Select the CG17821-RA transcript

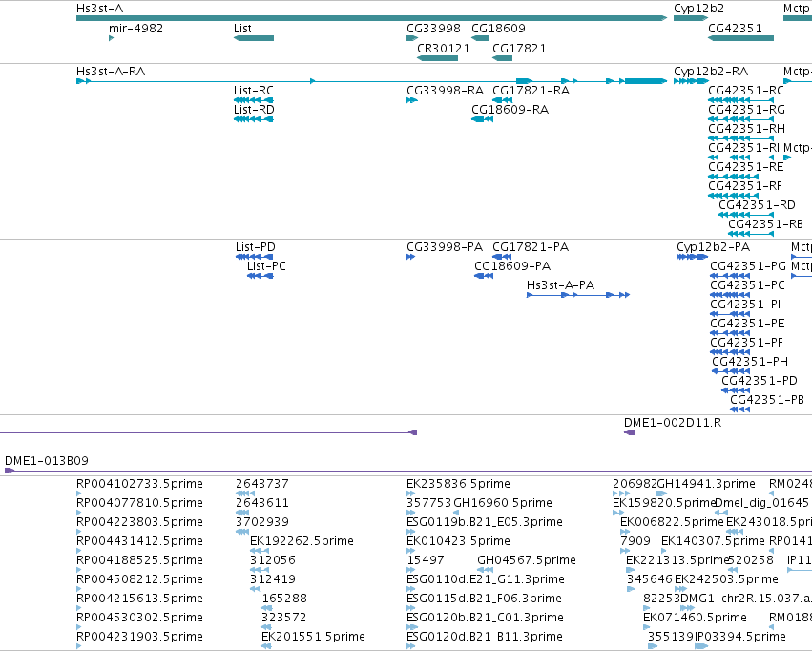(502, 100)
